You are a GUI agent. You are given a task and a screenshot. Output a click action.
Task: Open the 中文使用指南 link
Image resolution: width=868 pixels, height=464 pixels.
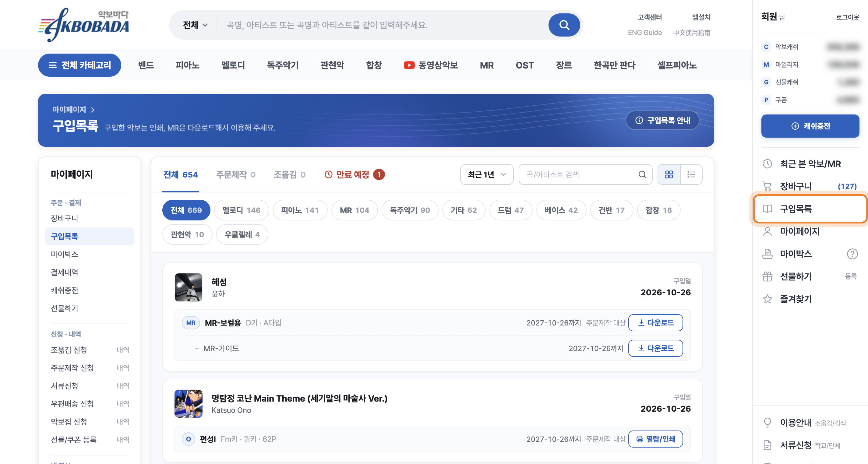pyautogui.click(x=691, y=33)
